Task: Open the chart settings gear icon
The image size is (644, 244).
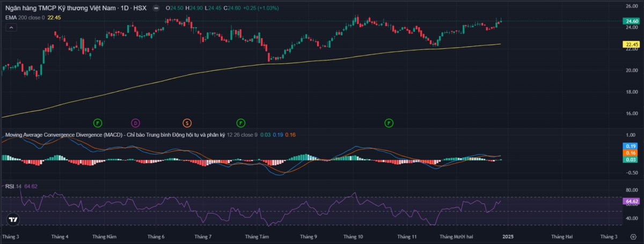Action: tap(632, 236)
